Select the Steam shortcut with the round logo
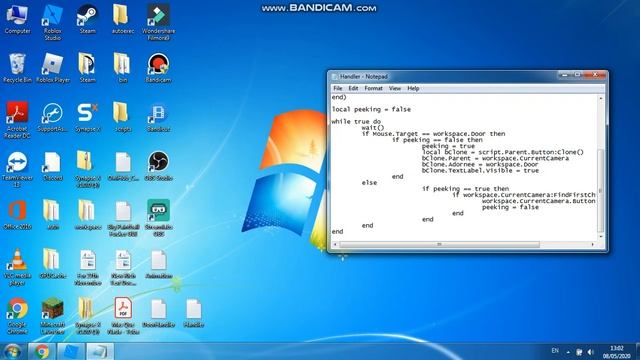640x360 pixels. coord(87,20)
